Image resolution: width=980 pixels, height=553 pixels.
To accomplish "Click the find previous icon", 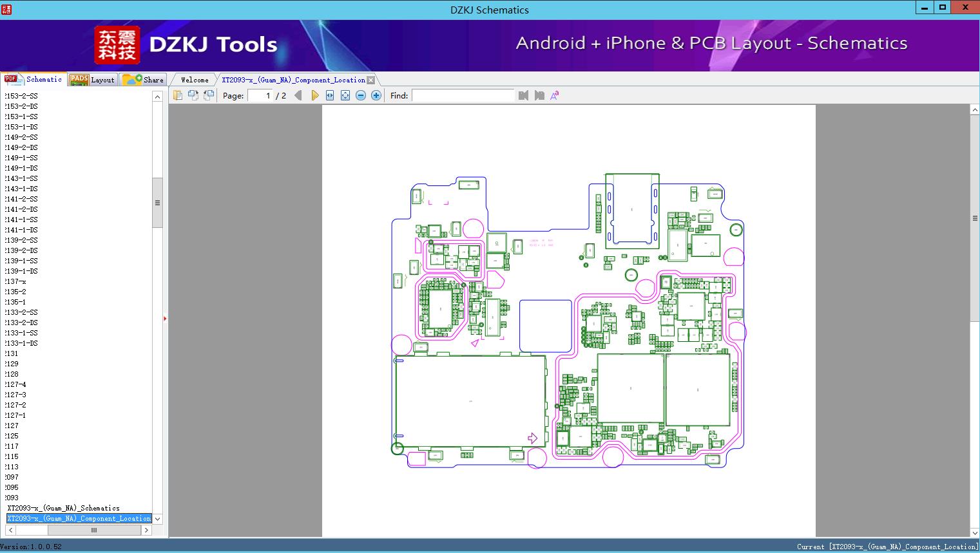I will (523, 95).
